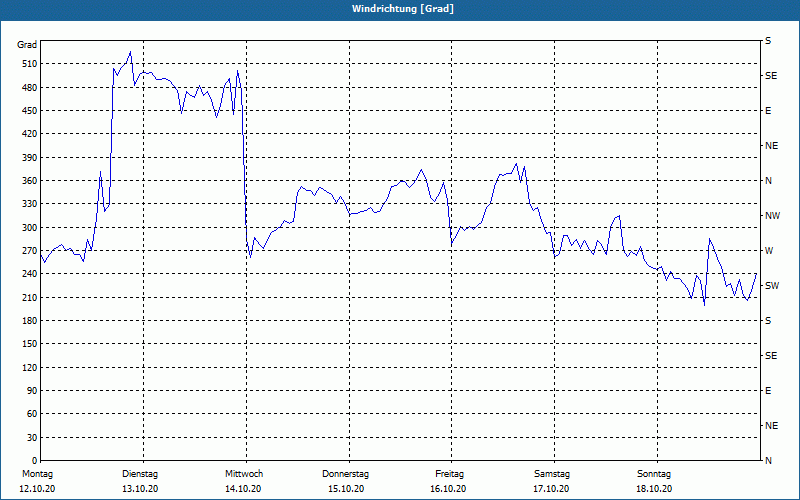800x500 pixels.
Task: Click the 'S' compass label beside the 180 gridline
Action: pyautogui.click(x=768, y=320)
